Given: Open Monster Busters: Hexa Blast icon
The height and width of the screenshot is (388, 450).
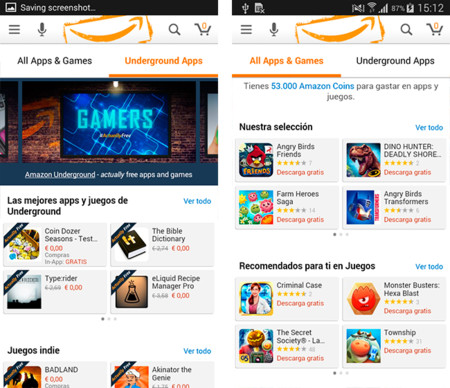Looking at the screenshot, I should point(363,299).
